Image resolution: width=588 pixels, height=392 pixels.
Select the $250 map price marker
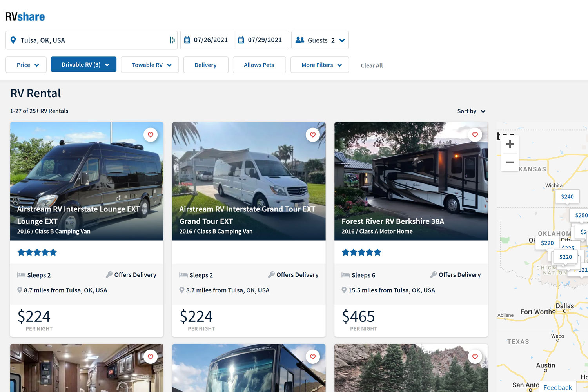pos(580,215)
